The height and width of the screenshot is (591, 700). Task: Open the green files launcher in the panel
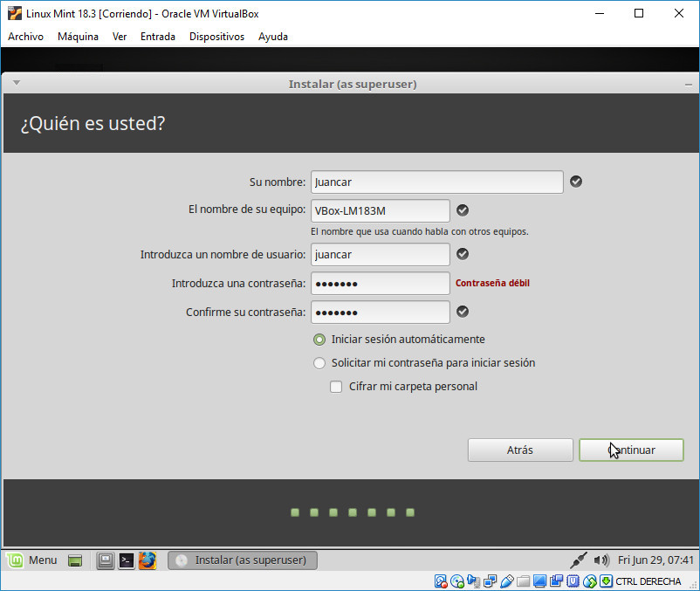coord(75,560)
